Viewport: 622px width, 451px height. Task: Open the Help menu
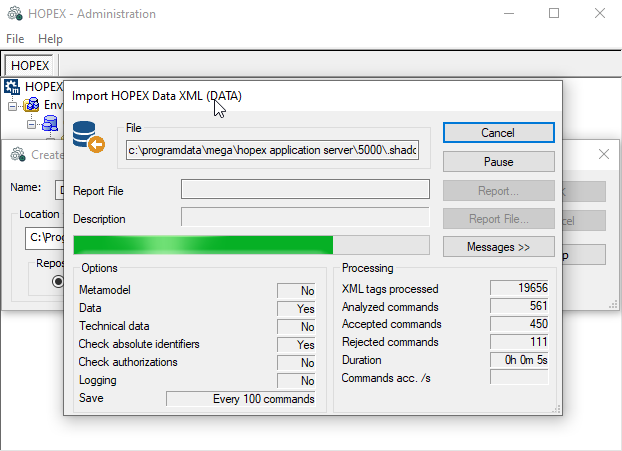tap(50, 39)
